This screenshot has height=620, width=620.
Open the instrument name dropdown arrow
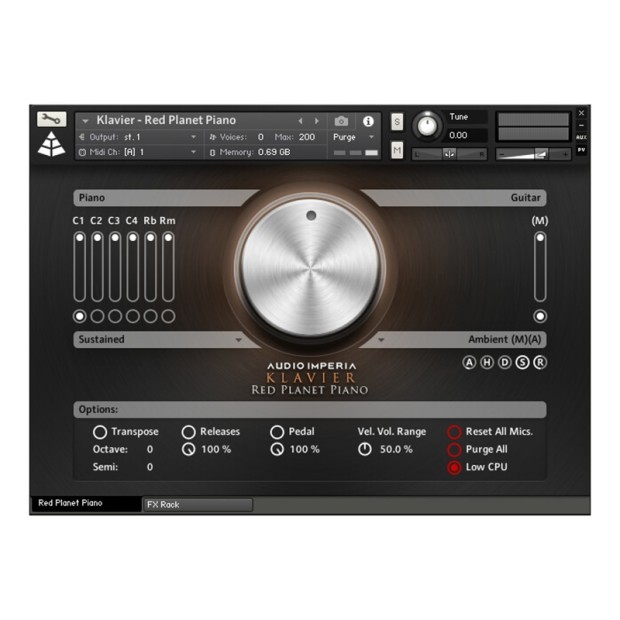85,121
